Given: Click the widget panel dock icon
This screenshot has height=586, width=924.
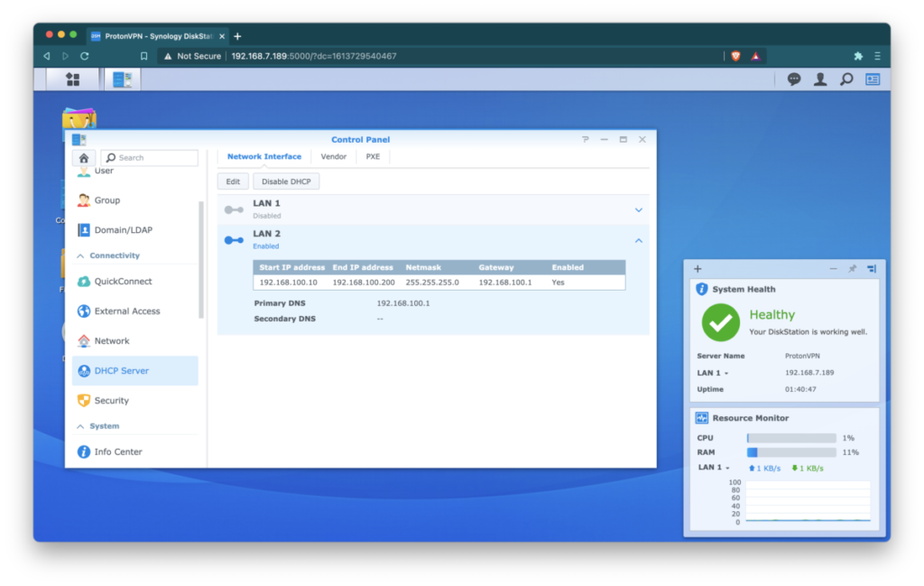Looking at the screenshot, I should coord(872,269).
